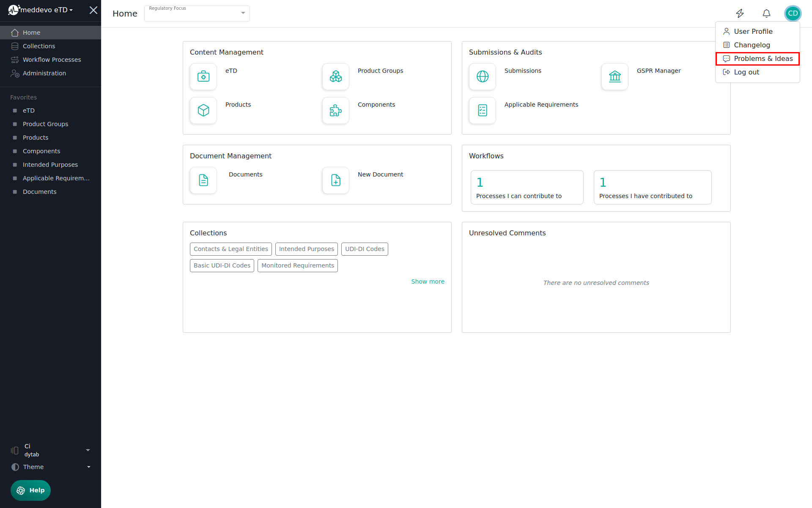
Task: Click the Show more link in Collections
Action: pyautogui.click(x=428, y=282)
